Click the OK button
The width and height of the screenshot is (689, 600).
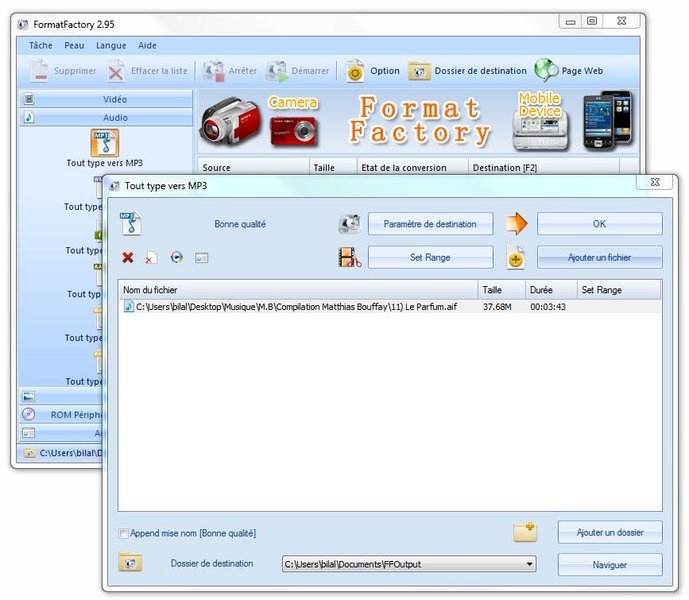[x=599, y=224]
